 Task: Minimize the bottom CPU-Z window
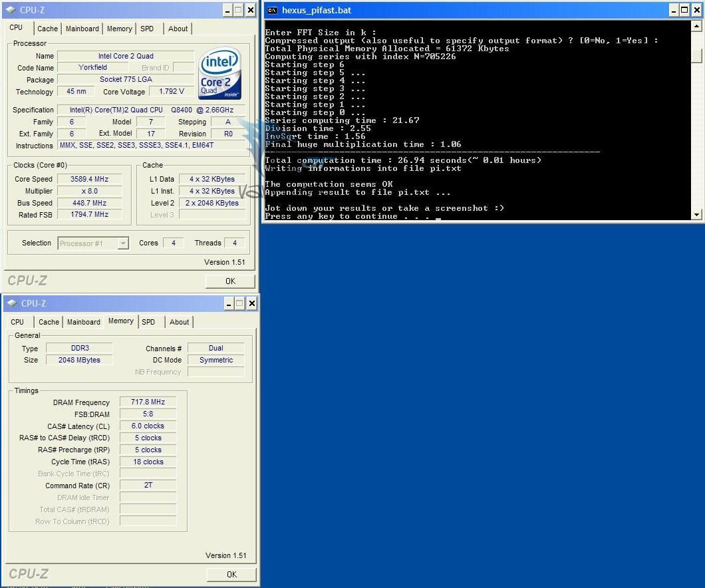[229, 303]
